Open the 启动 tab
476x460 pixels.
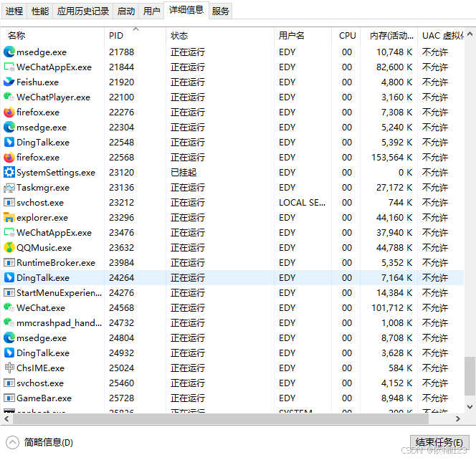(126, 11)
